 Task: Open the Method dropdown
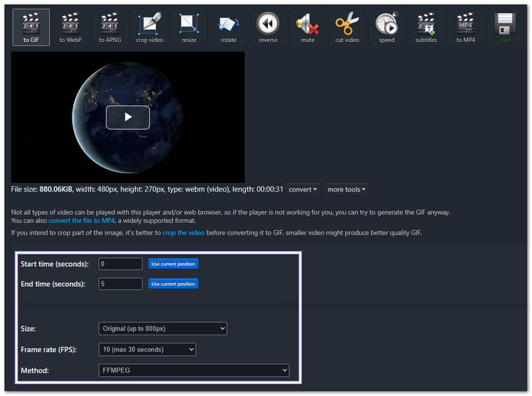(194, 370)
